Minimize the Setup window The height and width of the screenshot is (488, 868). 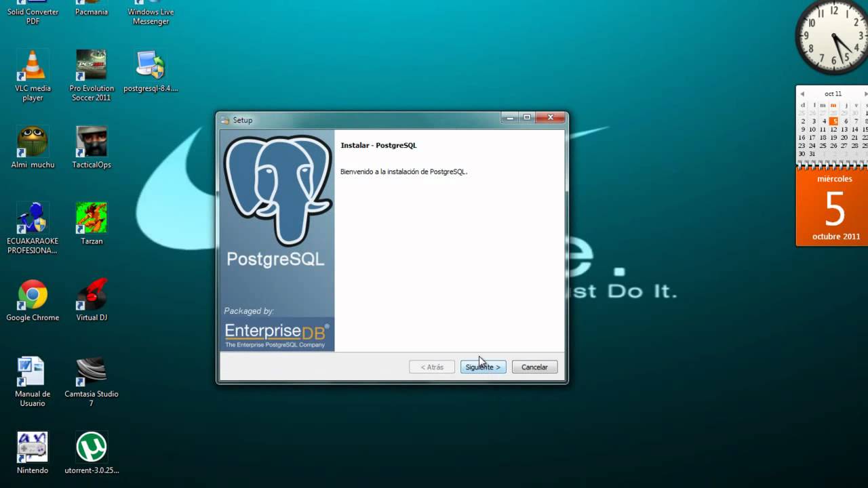point(510,117)
